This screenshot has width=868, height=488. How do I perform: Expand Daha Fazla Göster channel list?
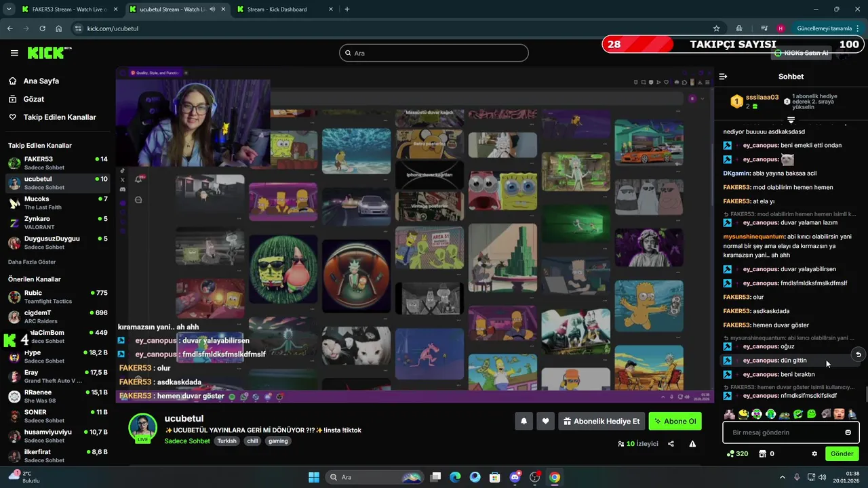point(32,262)
